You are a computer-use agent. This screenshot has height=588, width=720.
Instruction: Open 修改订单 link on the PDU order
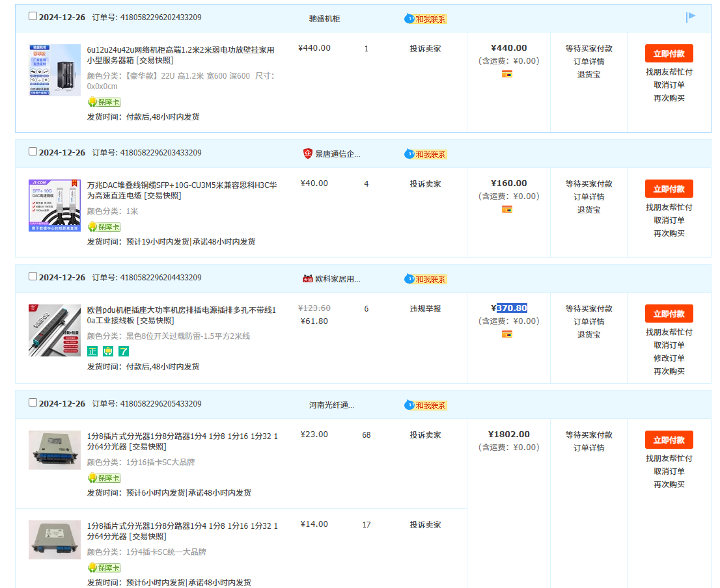[669, 358]
